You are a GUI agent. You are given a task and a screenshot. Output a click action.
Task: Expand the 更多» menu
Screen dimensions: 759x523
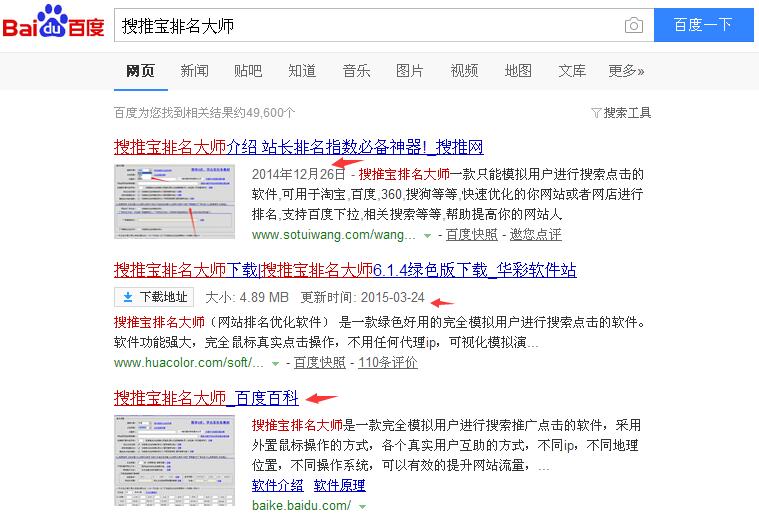pyautogui.click(x=626, y=71)
